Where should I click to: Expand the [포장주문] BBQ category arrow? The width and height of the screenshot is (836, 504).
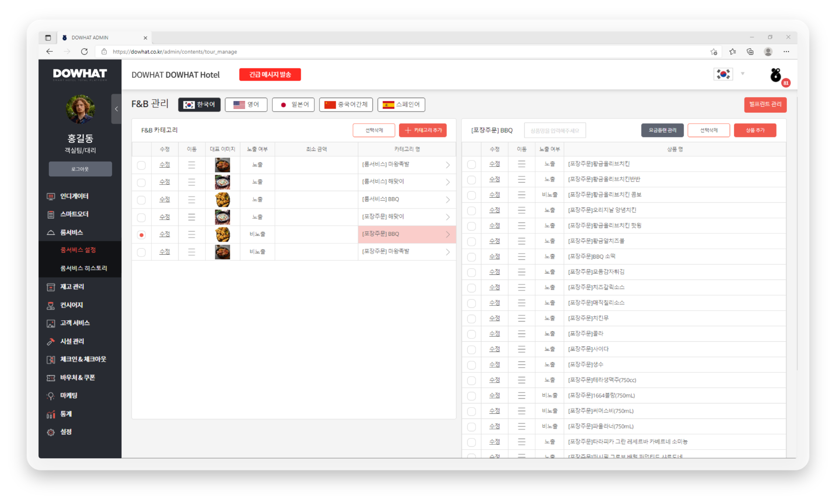tap(448, 234)
